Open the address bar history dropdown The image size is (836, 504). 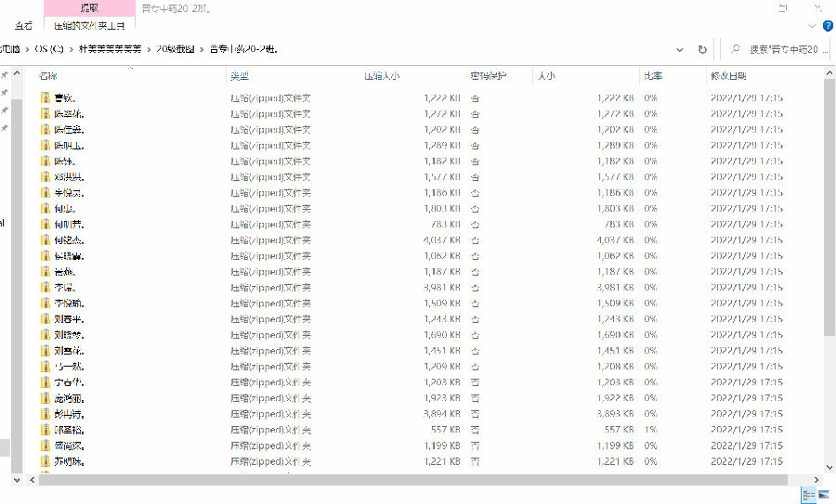pos(682,49)
